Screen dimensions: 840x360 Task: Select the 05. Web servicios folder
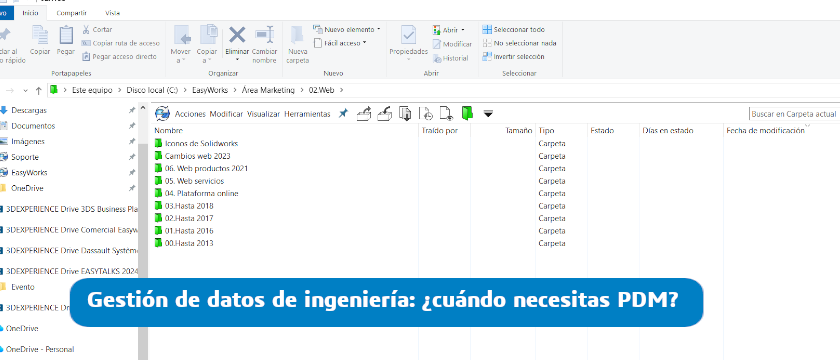tap(194, 181)
